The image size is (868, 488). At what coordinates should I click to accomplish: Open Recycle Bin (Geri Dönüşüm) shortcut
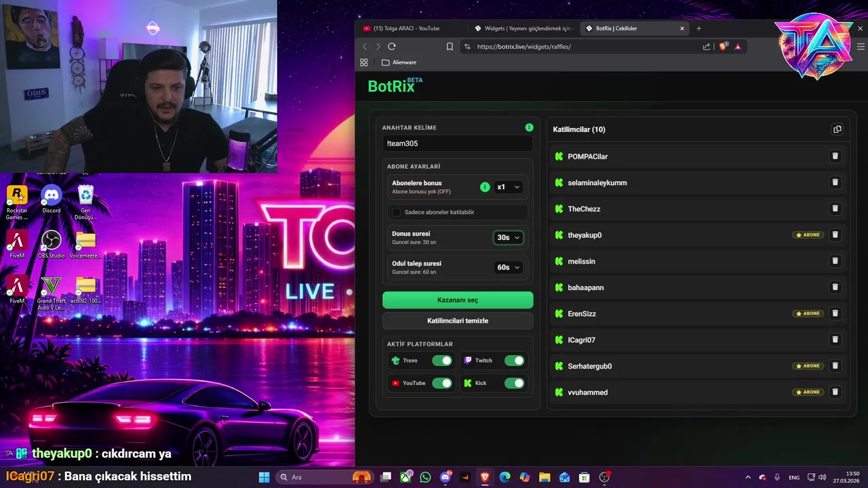pos(85,203)
